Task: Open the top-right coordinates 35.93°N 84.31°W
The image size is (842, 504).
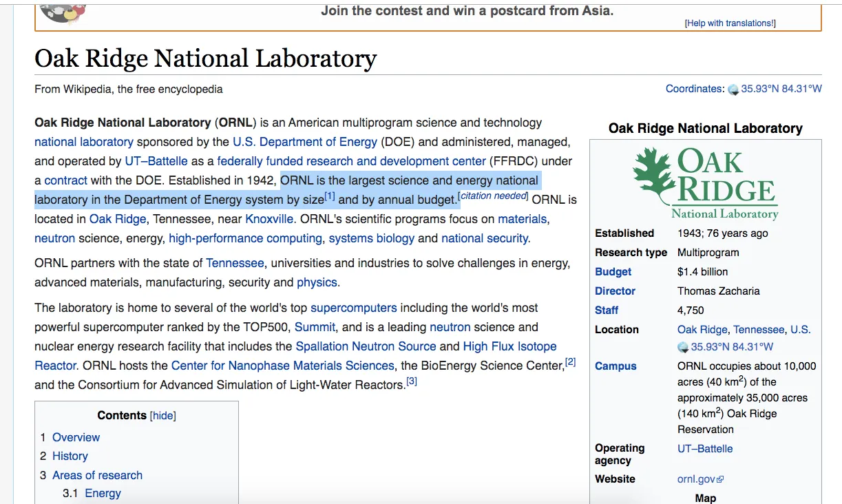Action: tap(781, 89)
